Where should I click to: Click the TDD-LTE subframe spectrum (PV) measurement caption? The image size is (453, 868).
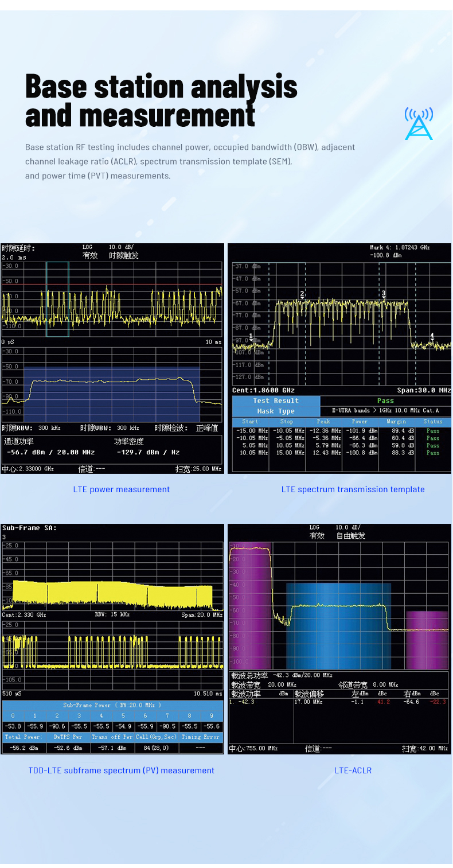tap(121, 770)
